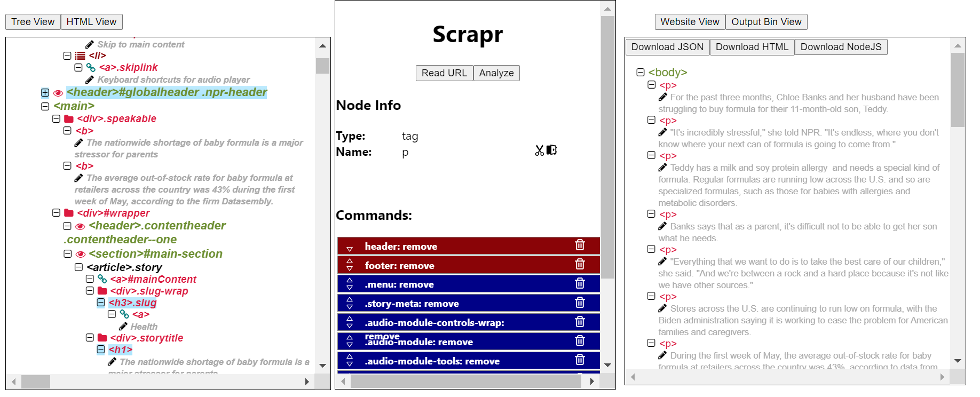Image resolution: width=980 pixels, height=397 pixels.
Task: Select the a.skiplink node label
Action: (128, 68)
